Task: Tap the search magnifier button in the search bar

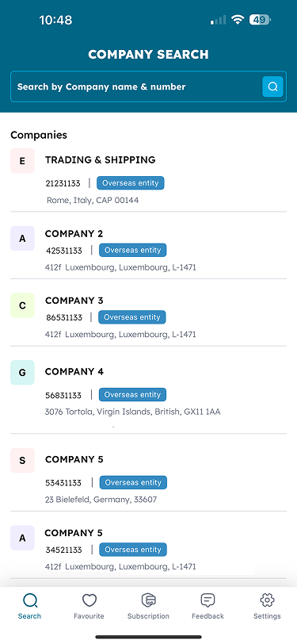Action: [272, 86]
